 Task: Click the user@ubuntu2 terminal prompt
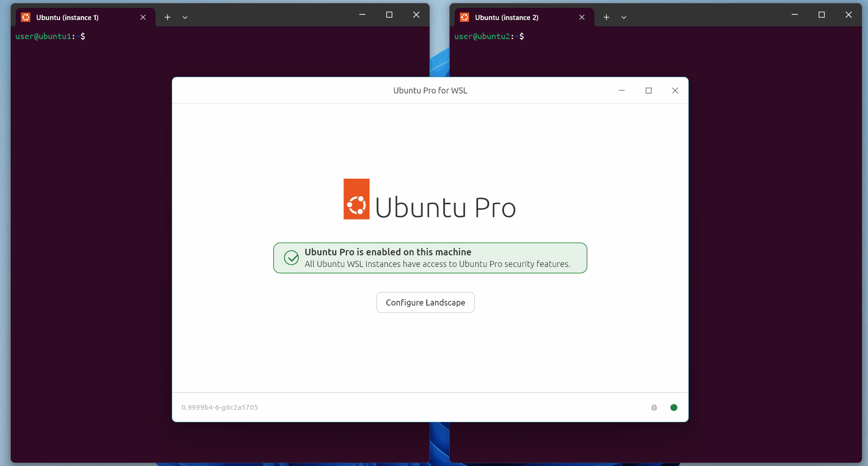489,36
